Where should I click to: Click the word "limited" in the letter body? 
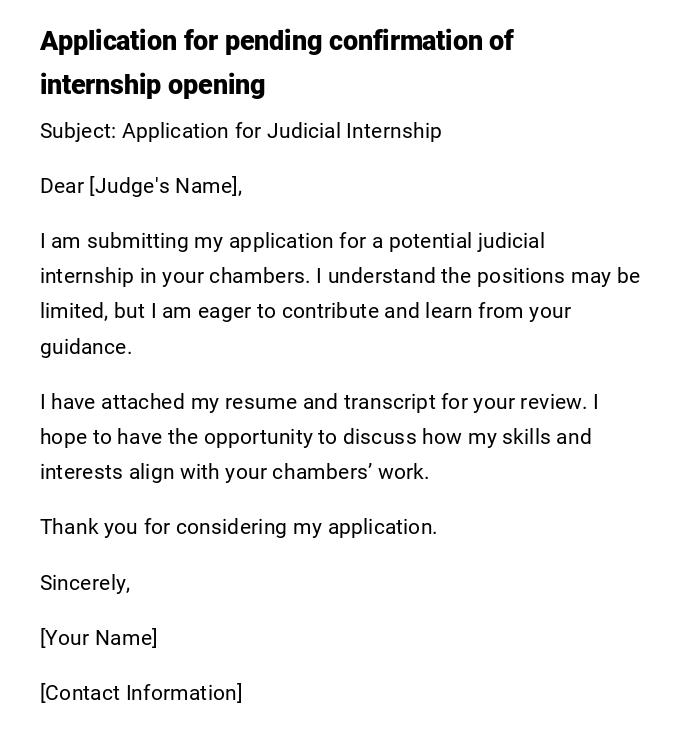73,312
